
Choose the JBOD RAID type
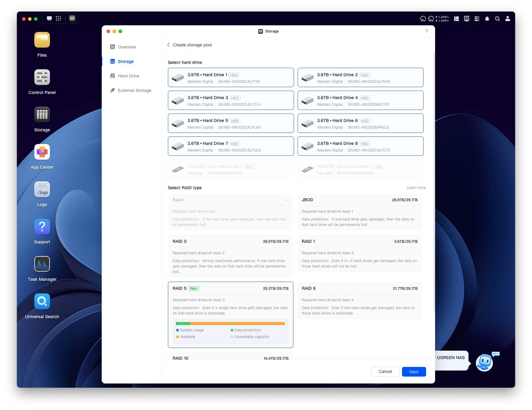point(360,212)
